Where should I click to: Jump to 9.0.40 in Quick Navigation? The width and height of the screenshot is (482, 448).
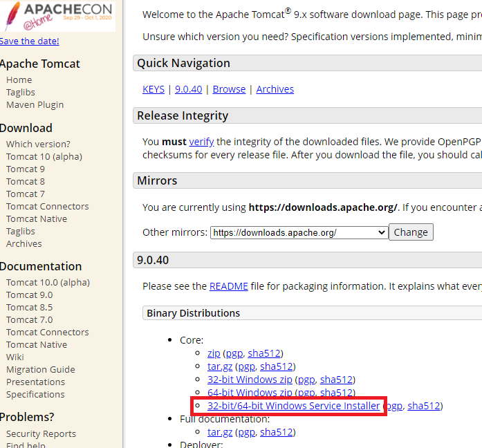pyautogui.click(x=188, y=89)
